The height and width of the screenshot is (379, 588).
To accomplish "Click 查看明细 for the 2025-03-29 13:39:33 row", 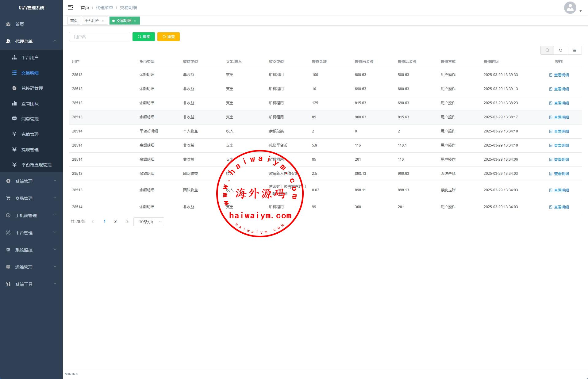I will point(559,75).
